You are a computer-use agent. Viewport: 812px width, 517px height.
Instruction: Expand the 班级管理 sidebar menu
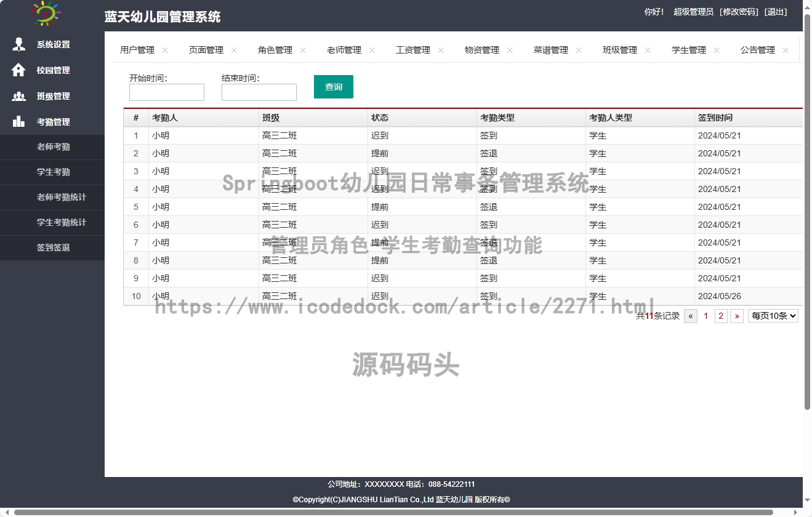[x=52, y=96]
